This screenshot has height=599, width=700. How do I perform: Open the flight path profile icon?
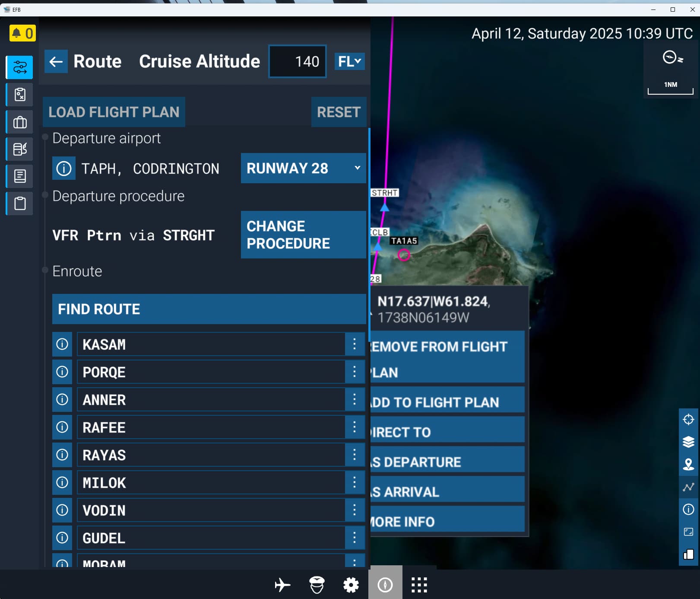pyautogui.click(x=688, y=487)
